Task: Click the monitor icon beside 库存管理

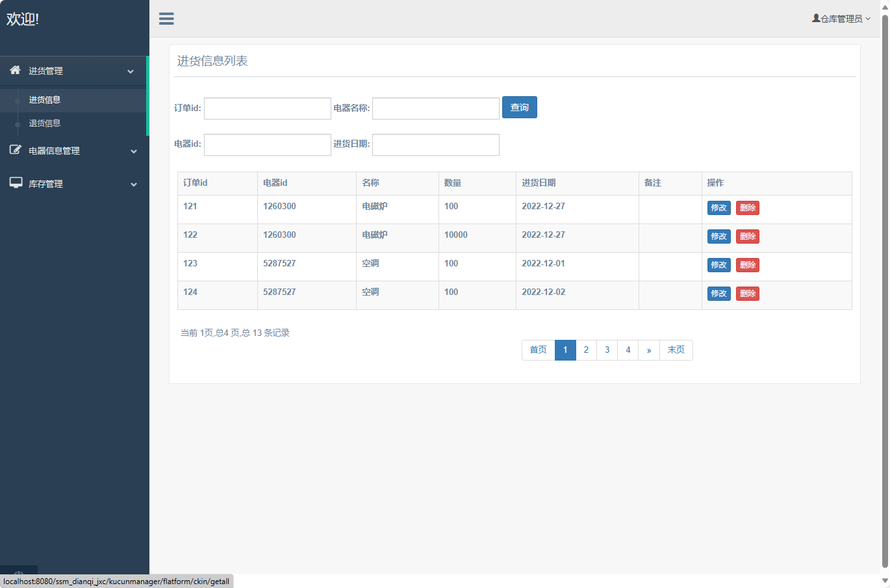Action: point(16,183)
